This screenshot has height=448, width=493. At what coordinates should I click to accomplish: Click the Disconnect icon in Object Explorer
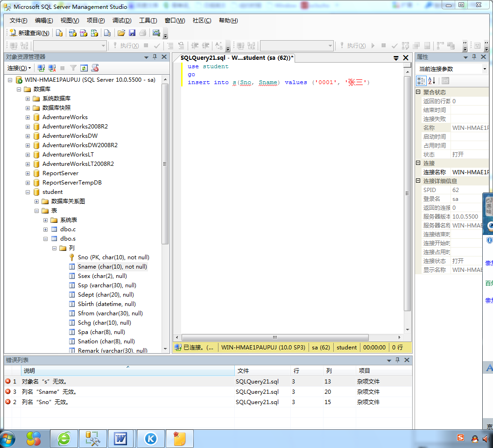[52, 68]
